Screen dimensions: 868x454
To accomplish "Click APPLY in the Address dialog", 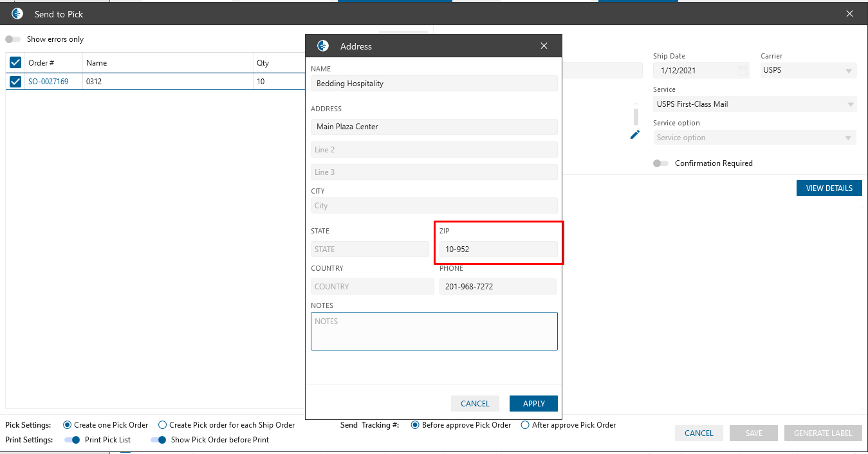I will tap(533, 404).
